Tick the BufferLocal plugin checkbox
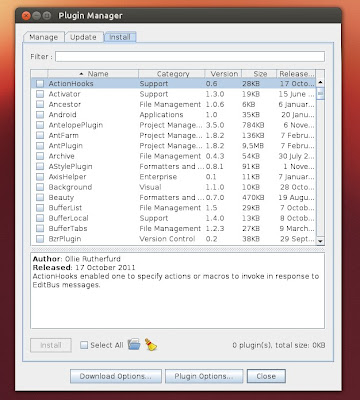This screenshot has width=360, height=400. click(40, 218)
